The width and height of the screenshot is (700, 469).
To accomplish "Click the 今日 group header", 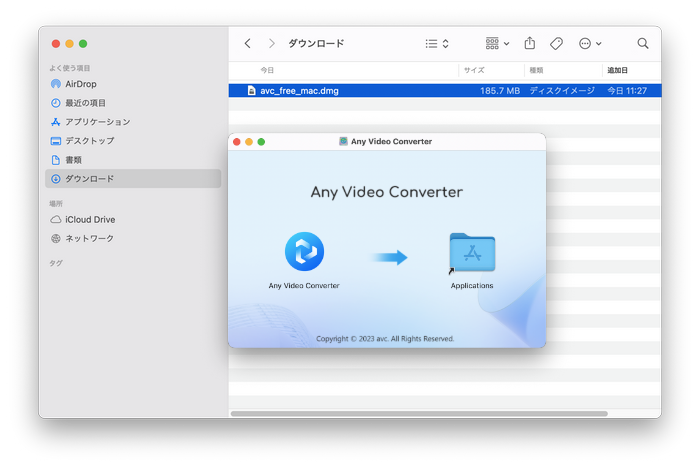I will [267, 70].
